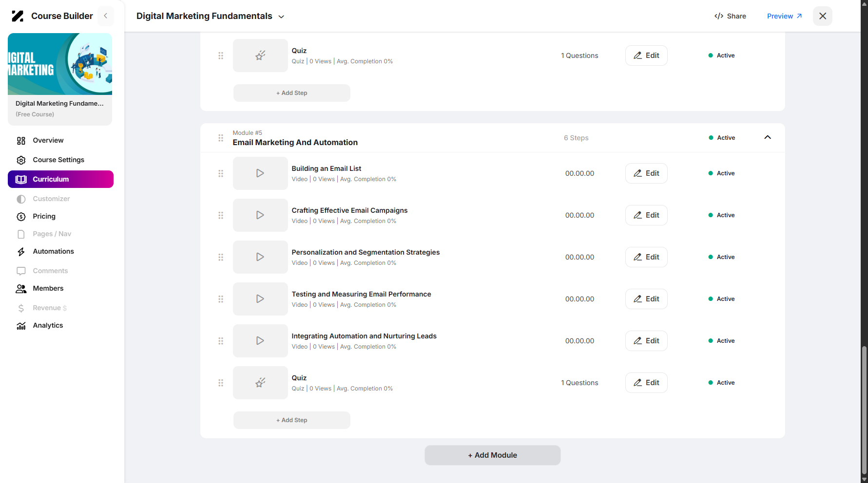The width and height of the screenshot is (868, 483).
Task: Click the Course Builder logo icon
Action: [x=18, y=16]
